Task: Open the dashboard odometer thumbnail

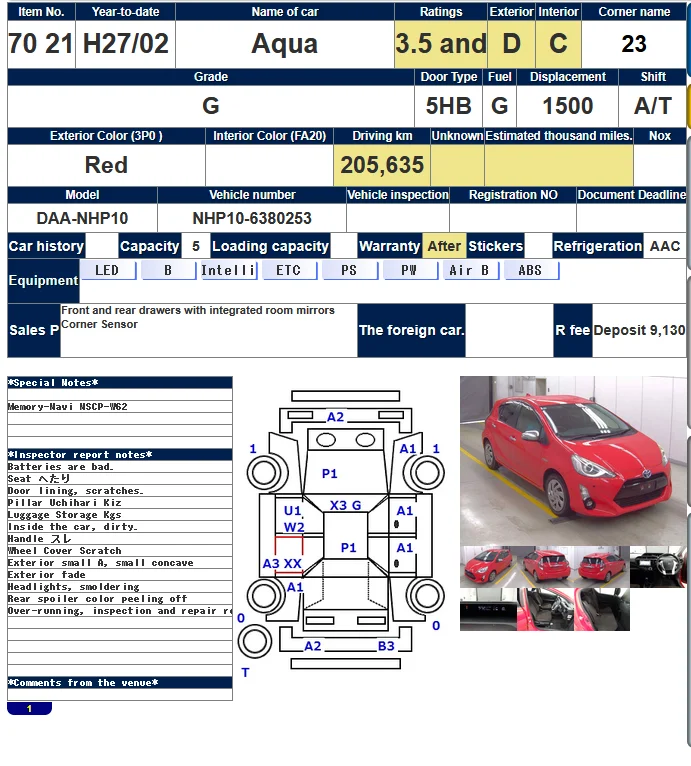Action: tap(488, 609)
